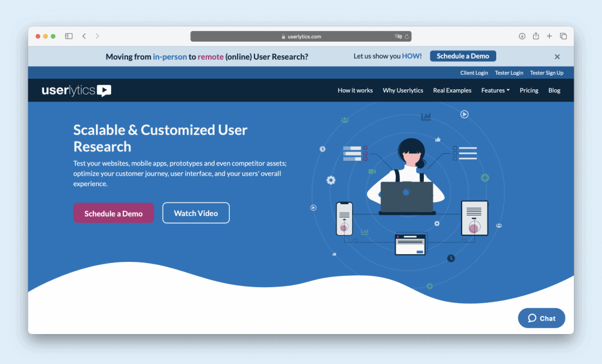Show tab overview icon

(x=563, y=36)
